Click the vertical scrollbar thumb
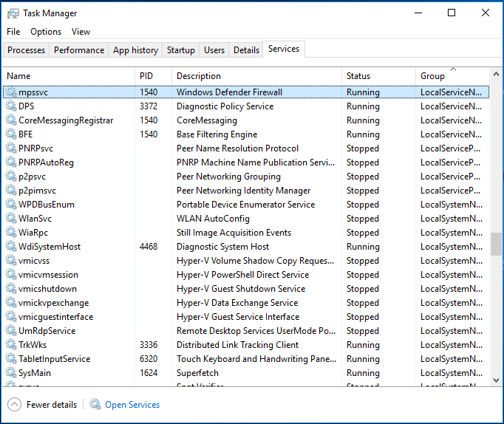The width and height of the screenshot is (504, 424). 496,244
